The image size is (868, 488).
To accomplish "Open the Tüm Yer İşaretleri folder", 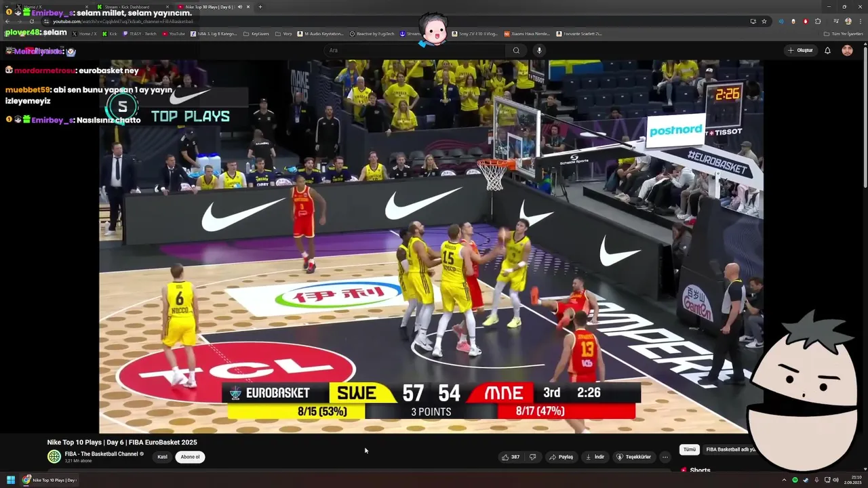I will 843,33.
